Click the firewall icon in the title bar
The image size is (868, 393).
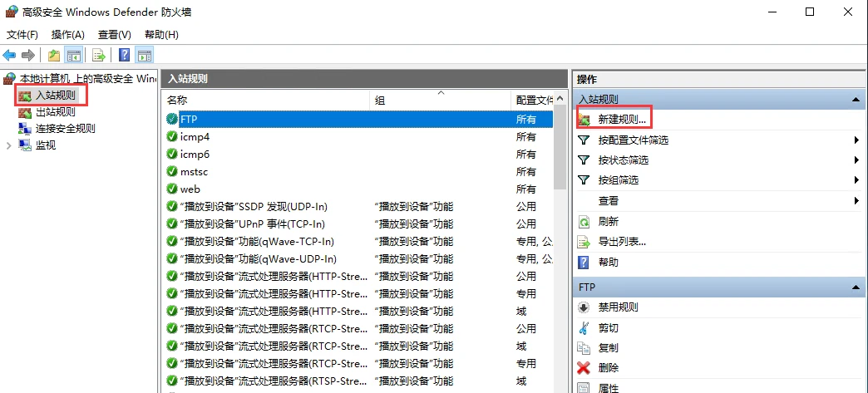(x=11, y=12)
